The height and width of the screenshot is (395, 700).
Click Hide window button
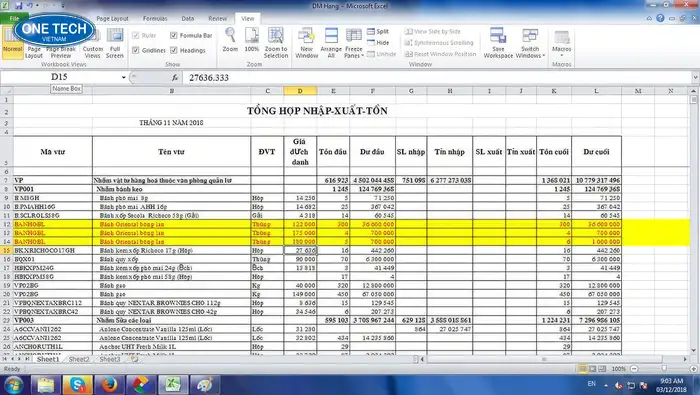pos(378,43)
